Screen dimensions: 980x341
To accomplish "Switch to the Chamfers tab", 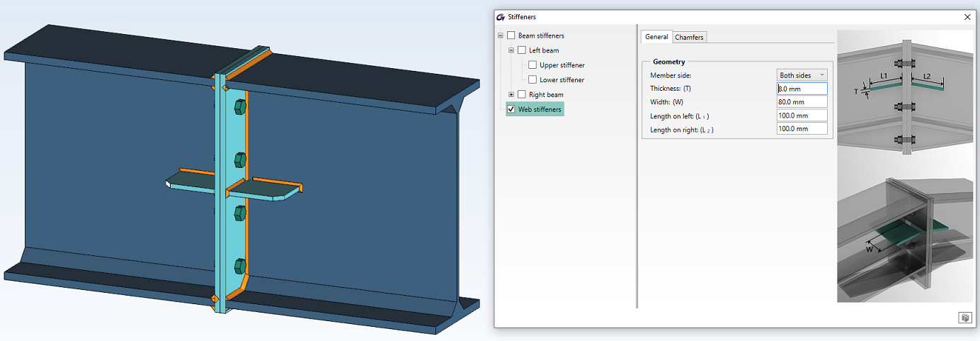I will 689,37.
